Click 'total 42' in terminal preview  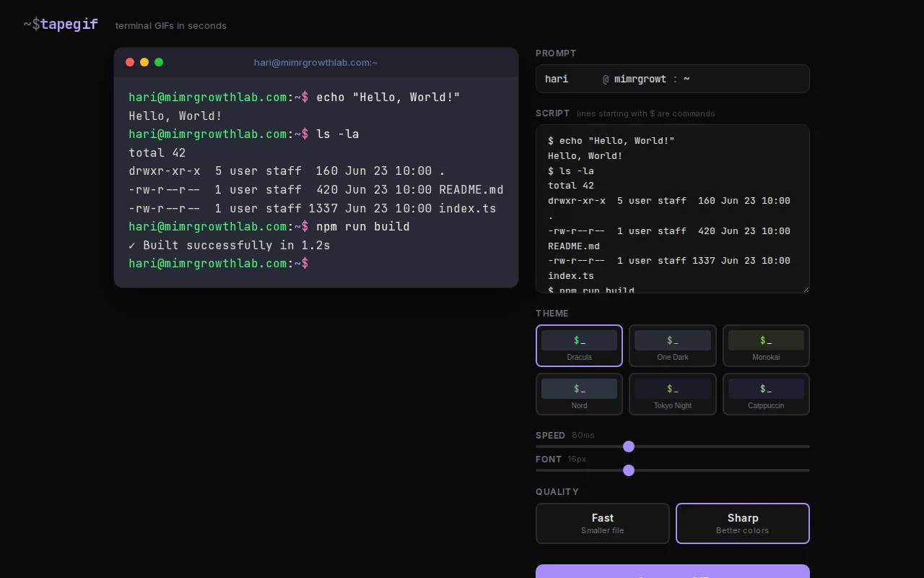pos(157,152)
